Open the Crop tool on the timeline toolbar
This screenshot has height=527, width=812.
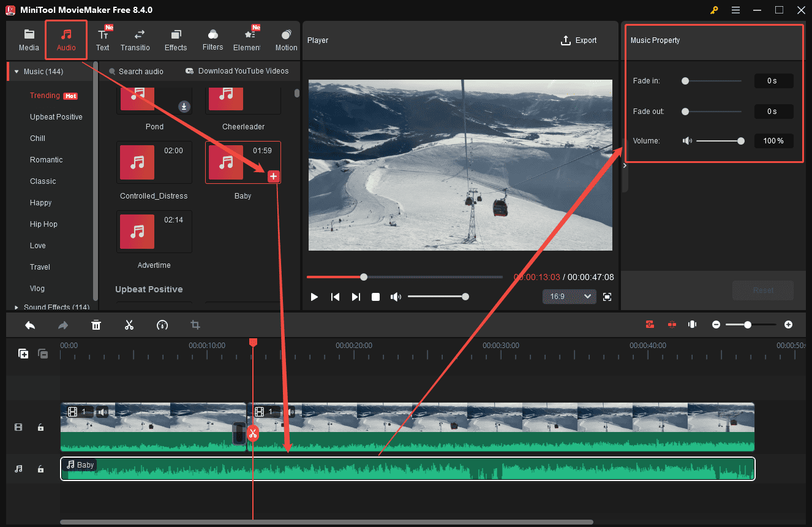(195, 325)
